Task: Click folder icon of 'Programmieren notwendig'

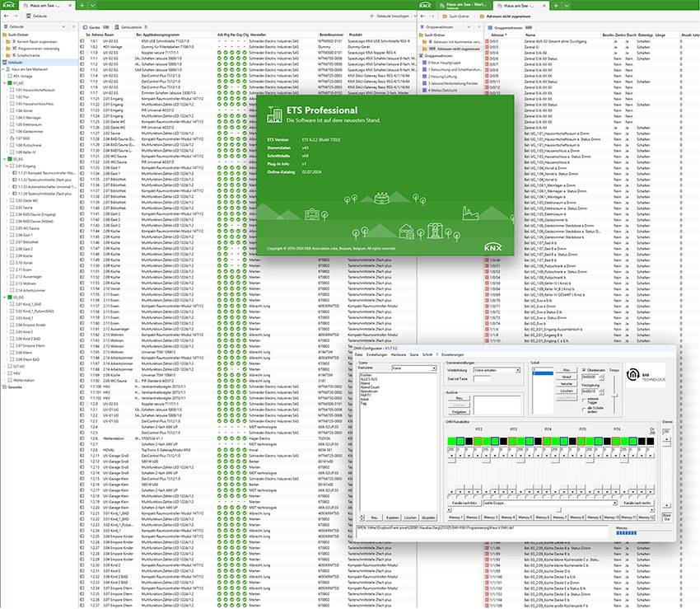Action: (8, 49)
